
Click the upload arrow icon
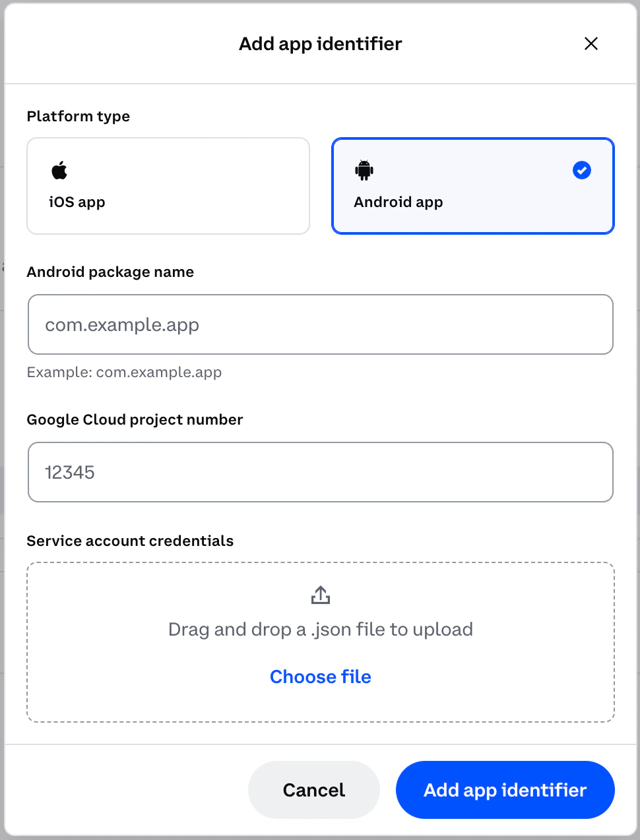click(320, 594)
